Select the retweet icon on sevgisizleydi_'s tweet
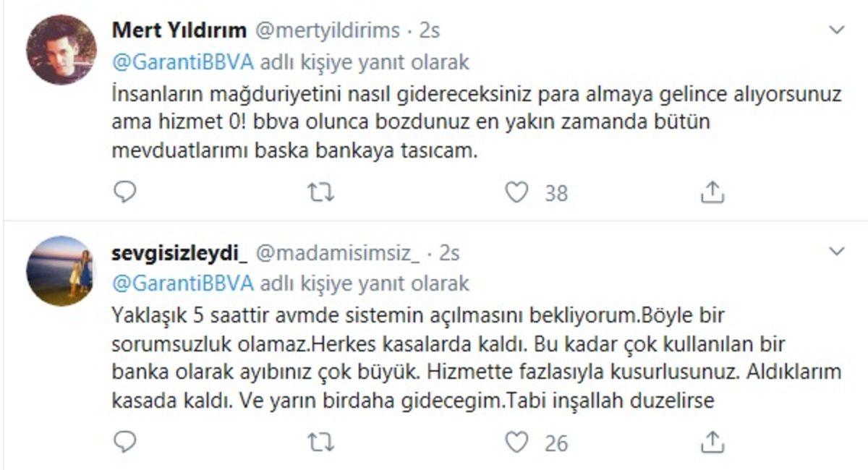 [x=321, y=438]
